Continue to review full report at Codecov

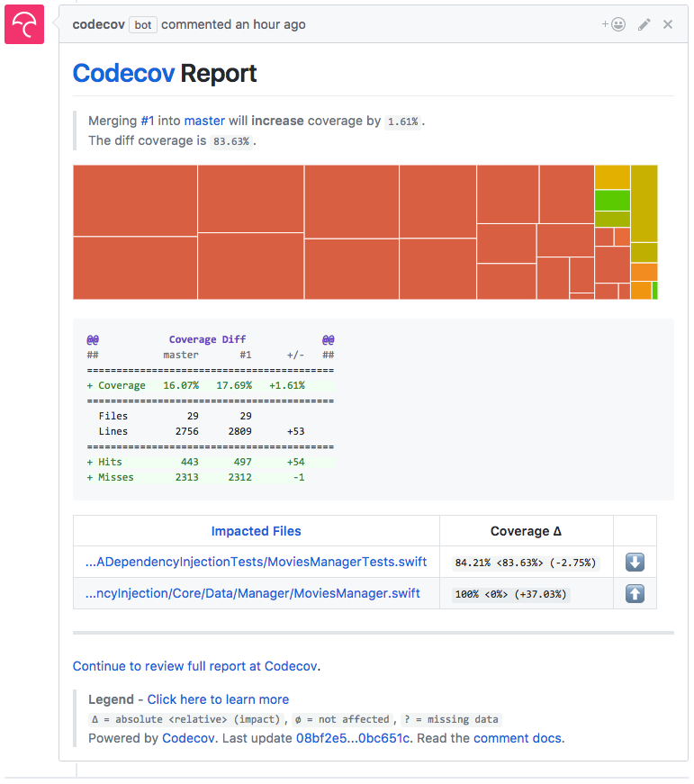click(196, 666)
